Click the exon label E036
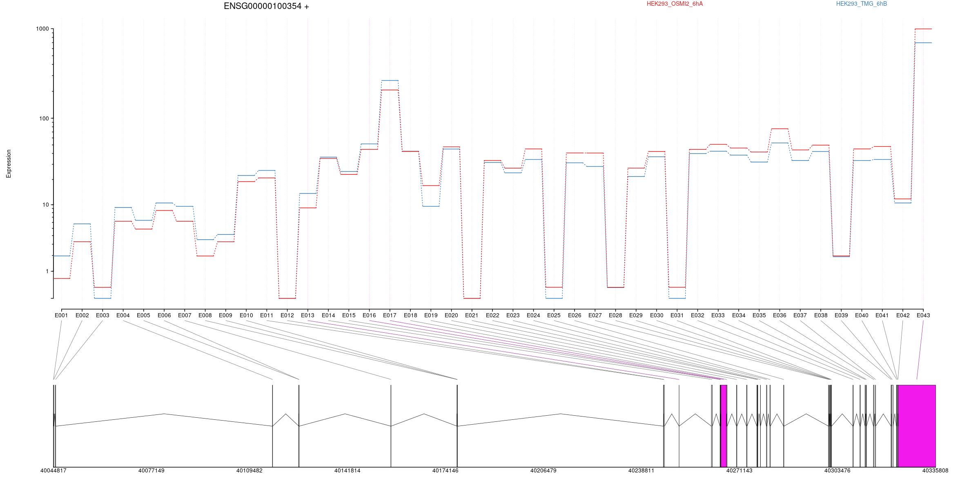 point(780,315)
